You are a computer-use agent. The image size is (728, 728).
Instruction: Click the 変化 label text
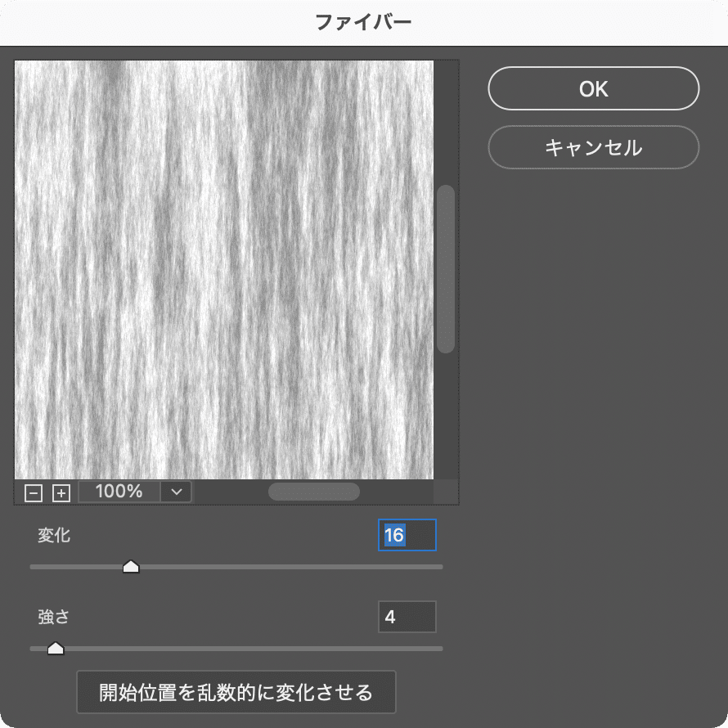[x=54, y=535]
